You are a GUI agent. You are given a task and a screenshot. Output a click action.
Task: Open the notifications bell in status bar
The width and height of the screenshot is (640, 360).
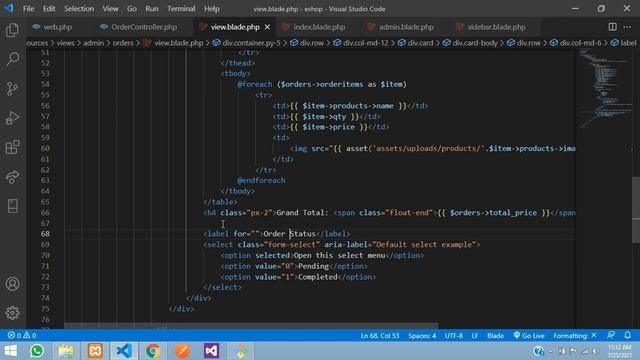(628, 335)
